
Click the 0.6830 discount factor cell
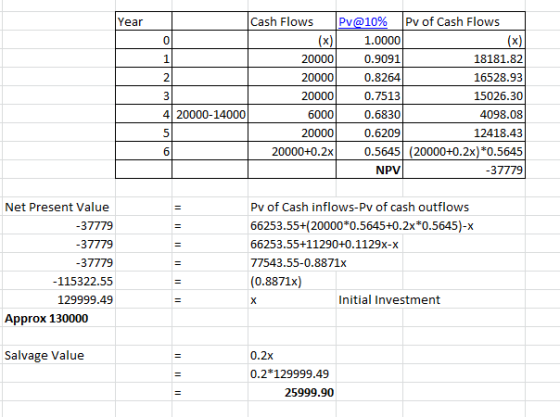[369, 114]
